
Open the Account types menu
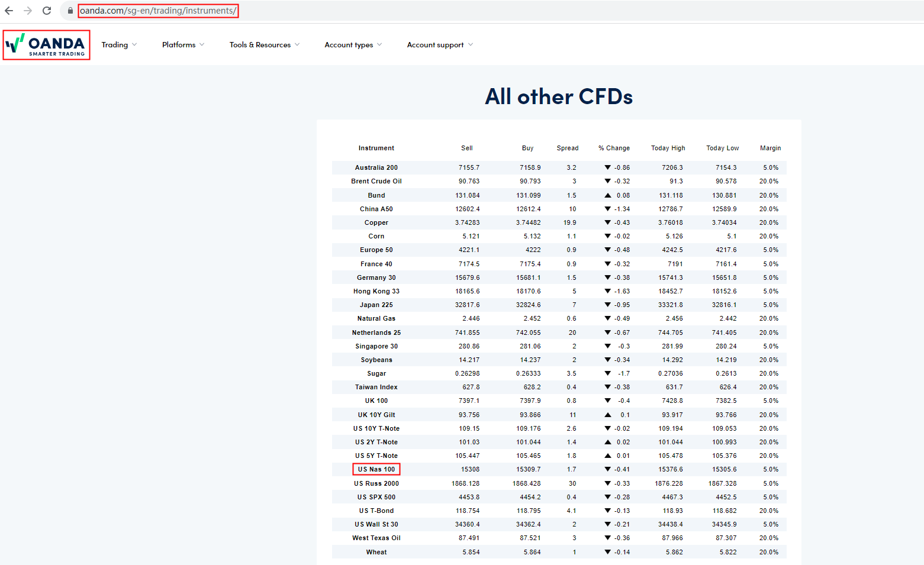pyautogui.click(x=353, y=45)
